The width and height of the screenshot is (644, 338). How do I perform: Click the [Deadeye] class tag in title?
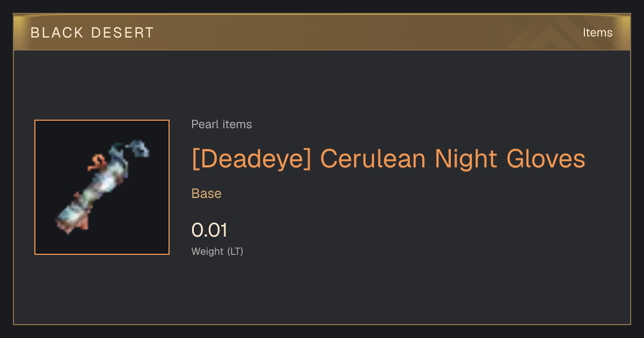pyautogui.click(x=252, y=159)
